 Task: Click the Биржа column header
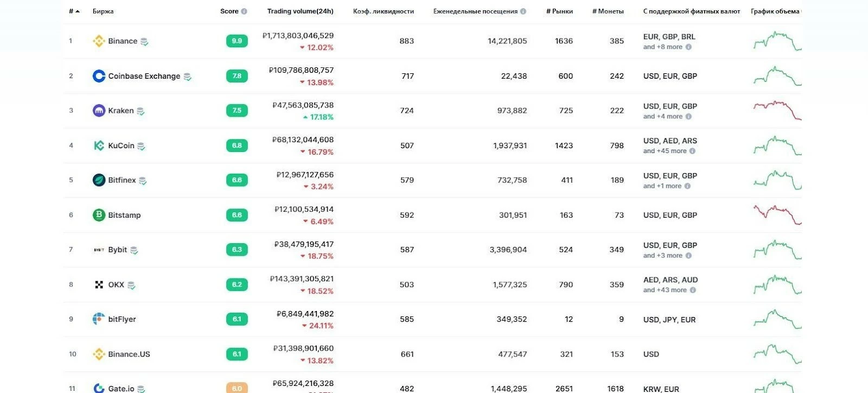click(x=103, y=11)
